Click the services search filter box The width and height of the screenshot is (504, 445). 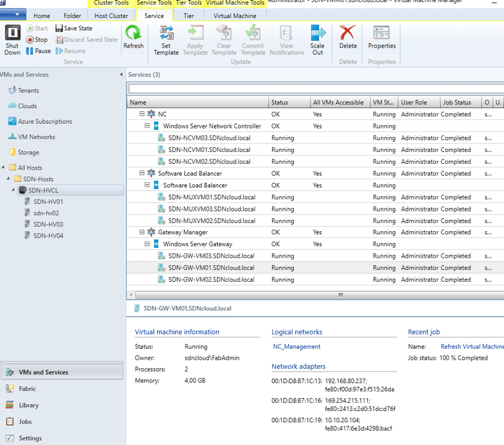(316, 88)
